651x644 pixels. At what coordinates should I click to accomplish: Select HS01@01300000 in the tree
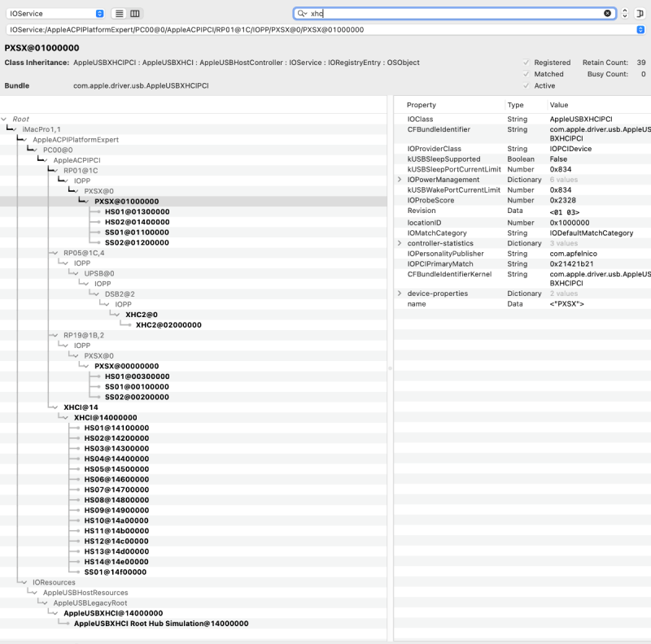(x=137, y=211)
